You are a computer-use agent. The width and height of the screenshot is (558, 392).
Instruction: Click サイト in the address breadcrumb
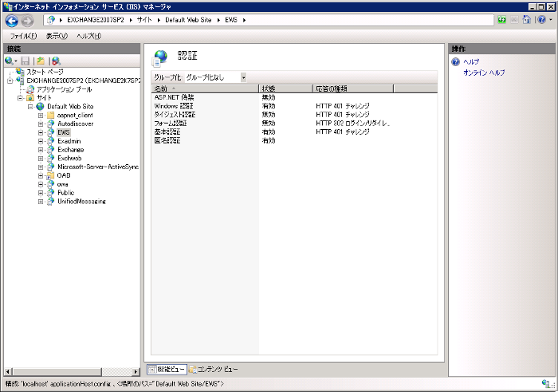144,20
